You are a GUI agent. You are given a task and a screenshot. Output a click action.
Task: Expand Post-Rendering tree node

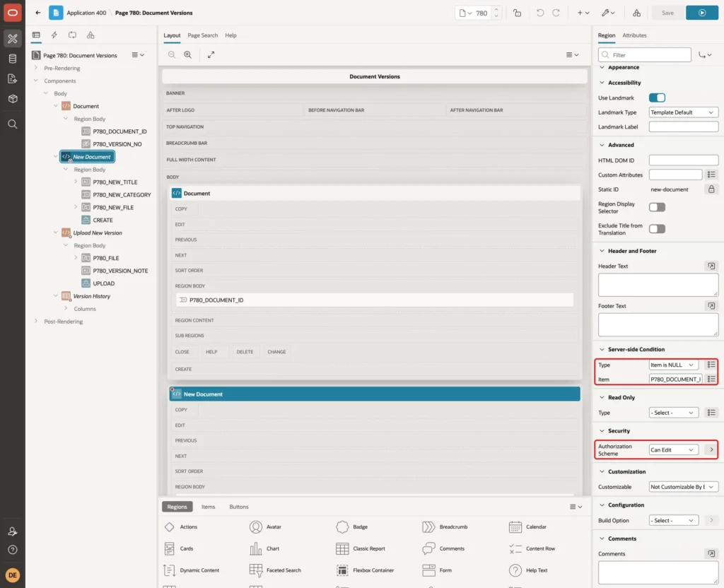[x=35, y=322]
